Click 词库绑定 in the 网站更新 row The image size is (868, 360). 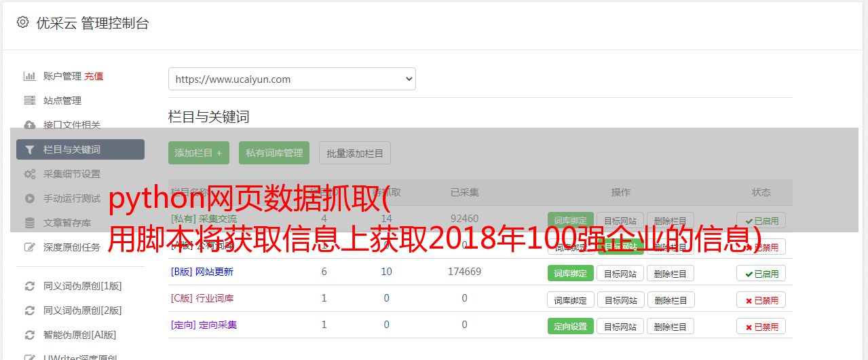[x=571, y=273]
